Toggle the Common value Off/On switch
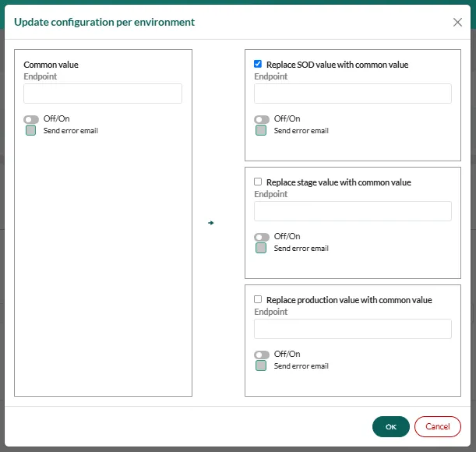This screenshot has height=452, width=476. (x=31, y=119)
